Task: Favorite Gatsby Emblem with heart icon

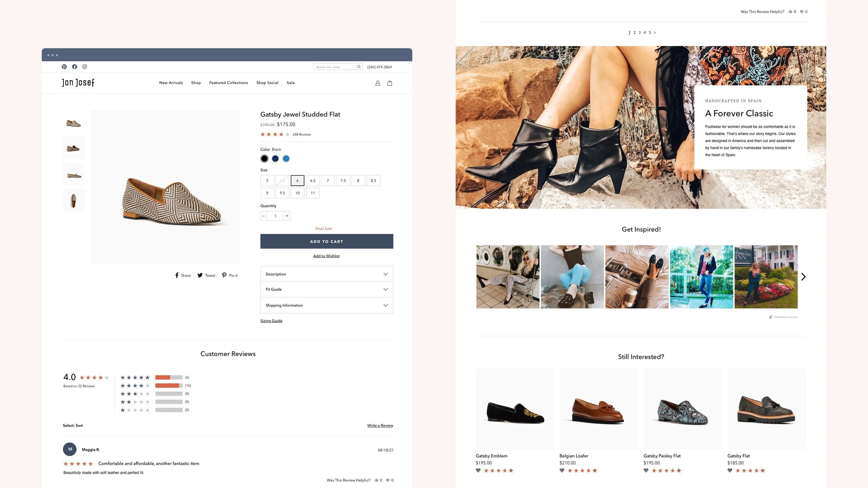Action: (478, 470)
